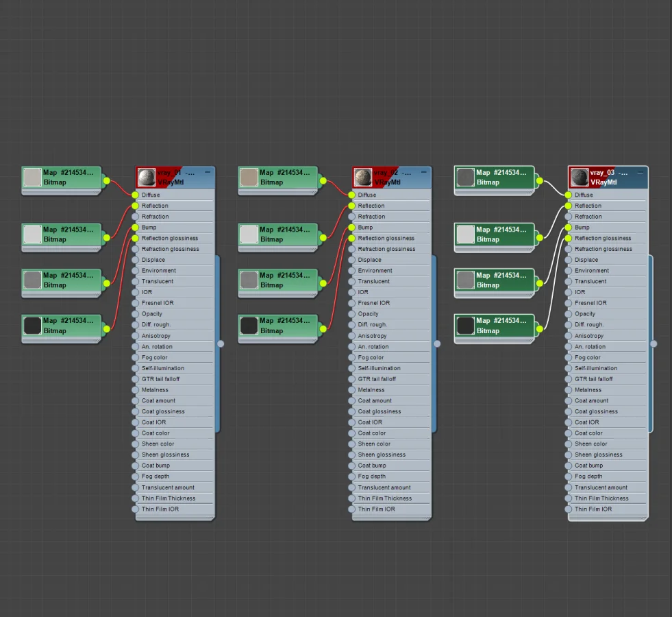Click the vray_03 material output socket
Image resolution: width=672 pixels, height=617 pixels.
654,343
